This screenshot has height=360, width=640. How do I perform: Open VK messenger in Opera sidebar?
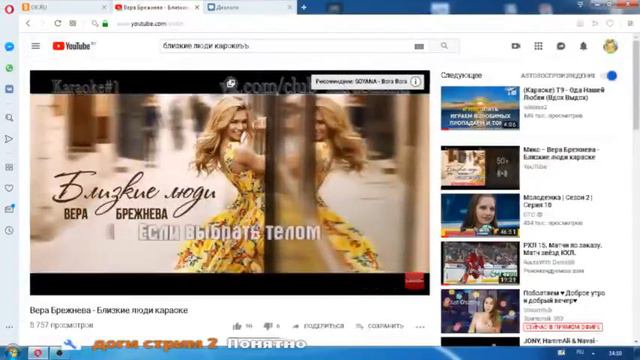(x=9, y=89)
